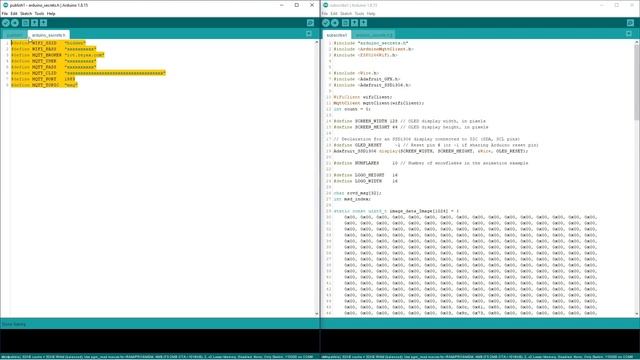
Task: Open Help menu in subscribe1 window
Action: pos(371,13)
